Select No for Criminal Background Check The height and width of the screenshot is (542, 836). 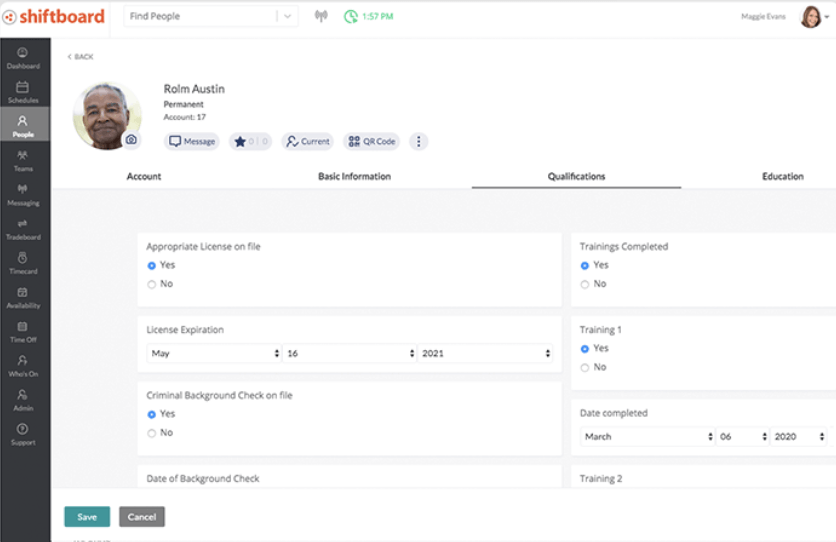152,433
